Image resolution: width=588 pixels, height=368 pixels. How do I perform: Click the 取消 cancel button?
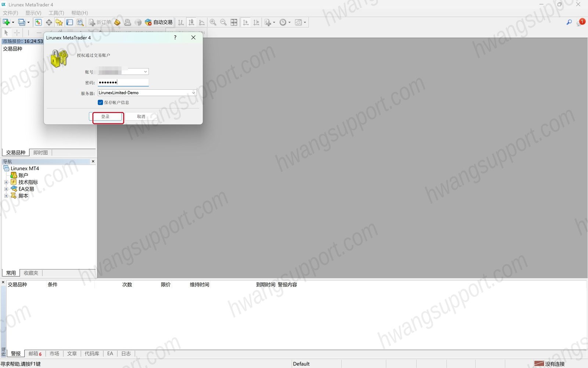tap(141, 117)
